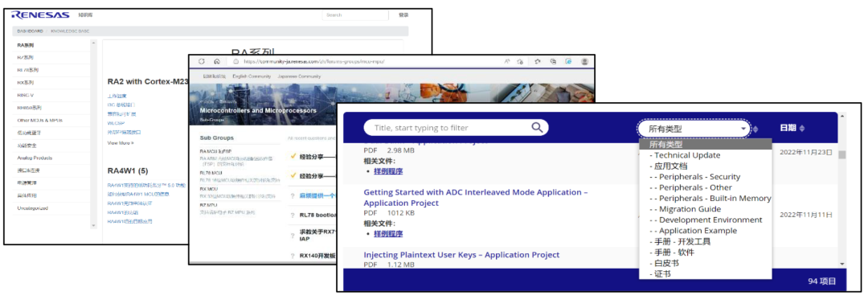Click the extensions icon in browser toolbar
Screen dimensions: 868x300
(x=538, y=61)
